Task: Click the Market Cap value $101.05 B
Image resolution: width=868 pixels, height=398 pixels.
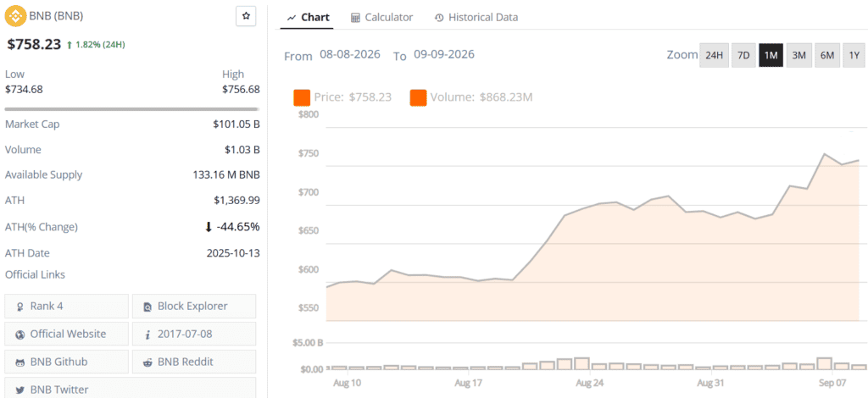Action: point(236,124)
